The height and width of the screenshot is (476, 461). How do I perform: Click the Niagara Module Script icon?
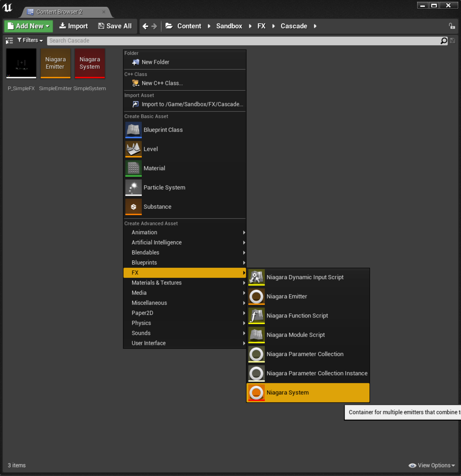(x=257, y=335)
